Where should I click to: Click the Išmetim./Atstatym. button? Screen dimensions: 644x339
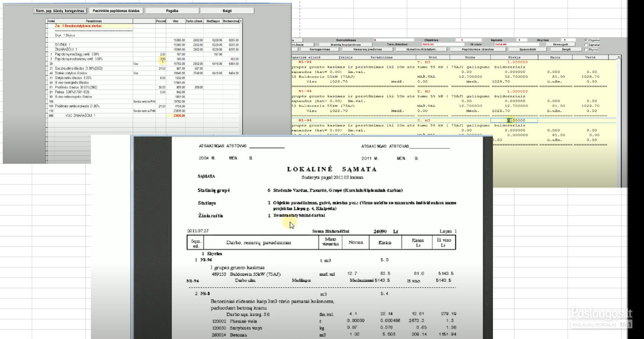pos(422,49)
